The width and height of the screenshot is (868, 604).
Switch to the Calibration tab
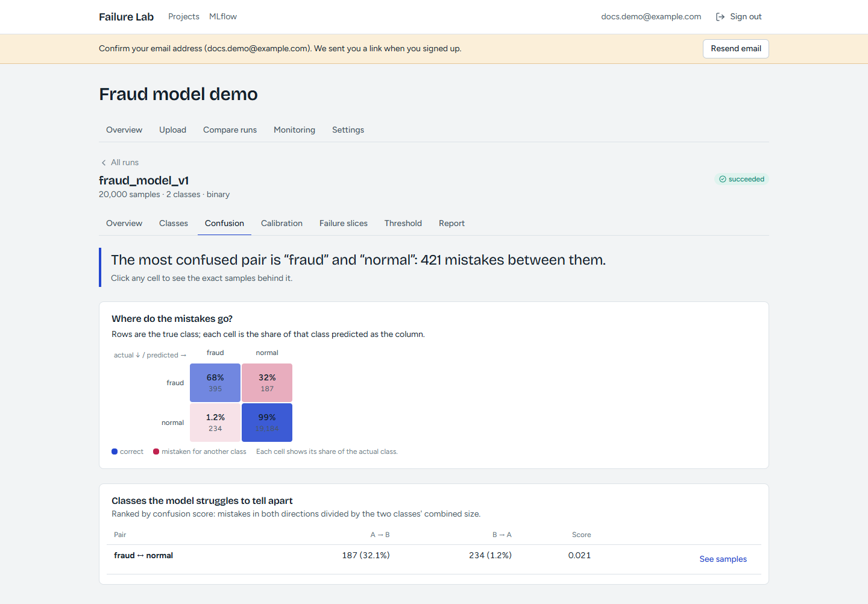[x=281, y=223]
